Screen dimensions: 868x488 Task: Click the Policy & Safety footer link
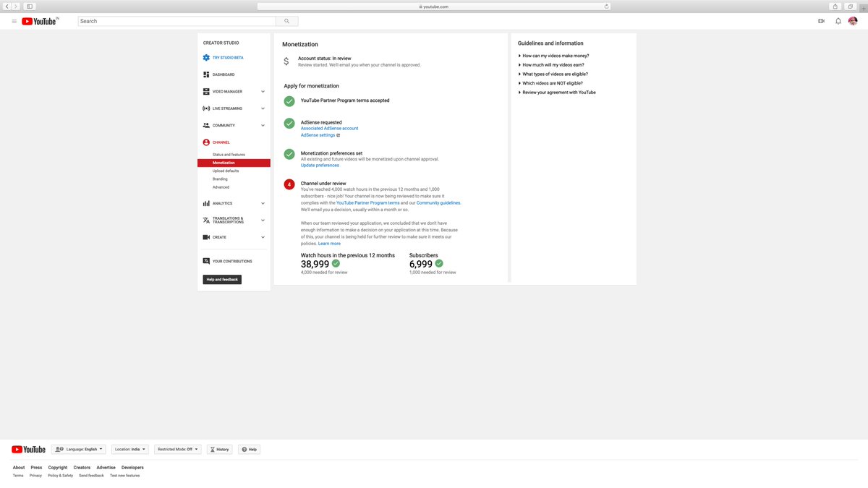tap(61, 476)
